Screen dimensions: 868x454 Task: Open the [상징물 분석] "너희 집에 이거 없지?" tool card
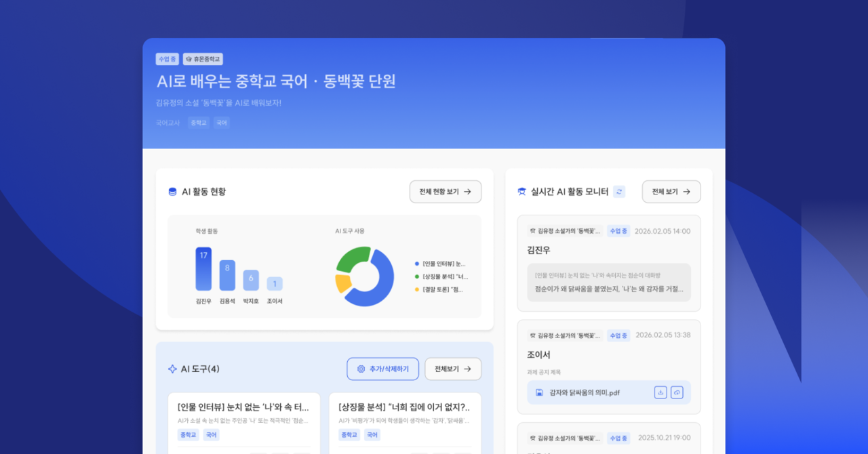tap(405, 423)
